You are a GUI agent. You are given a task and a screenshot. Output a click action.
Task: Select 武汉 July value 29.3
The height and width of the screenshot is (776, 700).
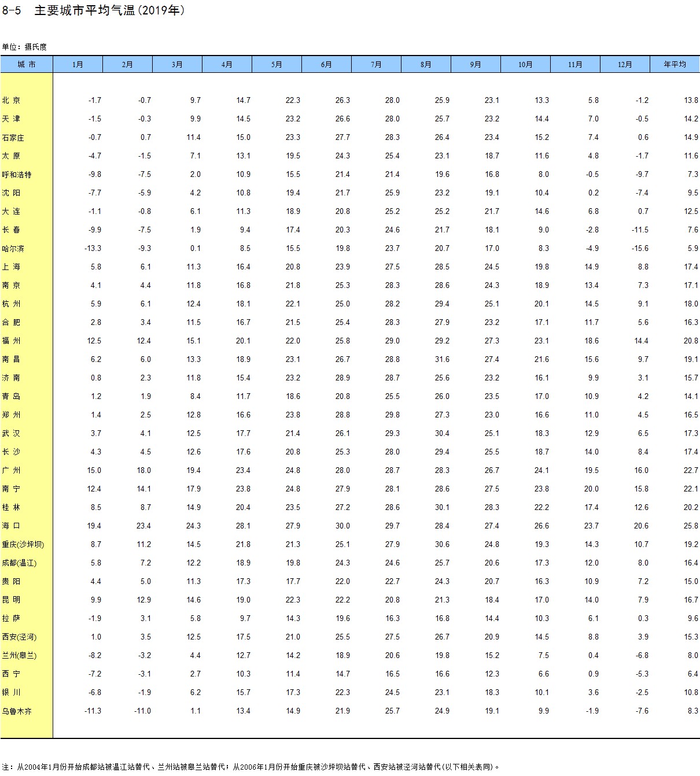coord(392,433)
